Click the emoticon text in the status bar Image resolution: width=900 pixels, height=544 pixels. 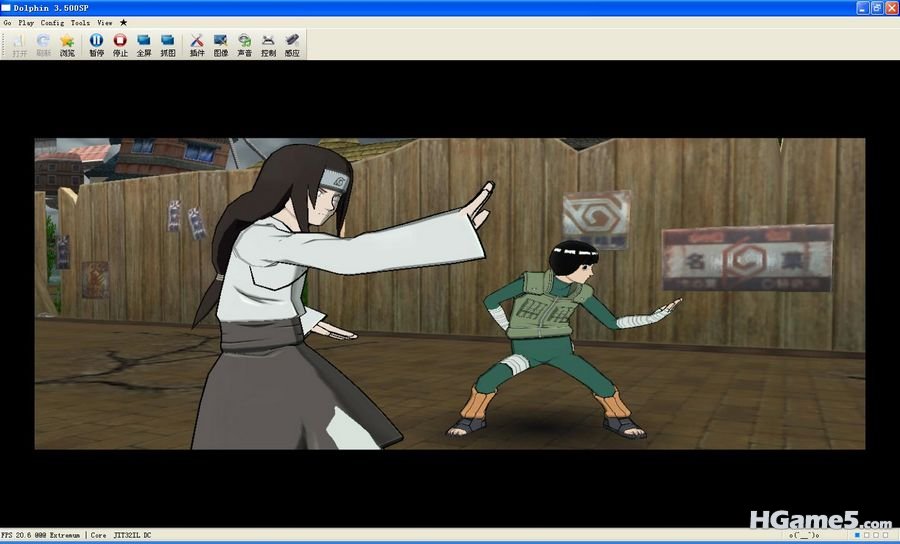(x=804, y=535)
